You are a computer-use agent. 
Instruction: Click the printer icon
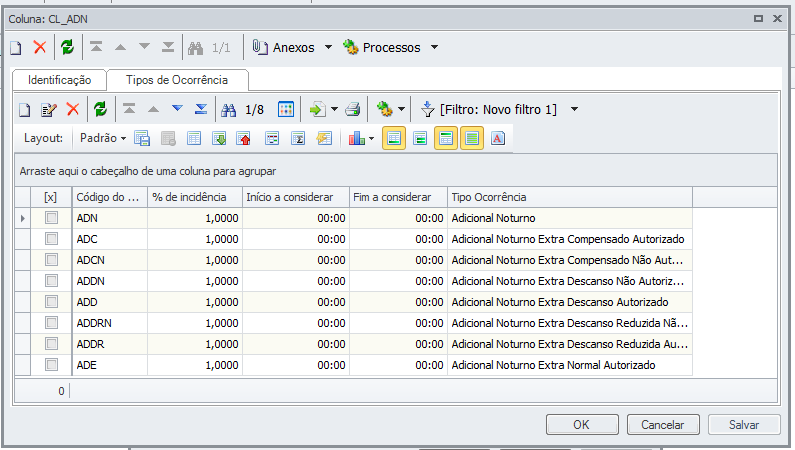(x=352, y=109)
